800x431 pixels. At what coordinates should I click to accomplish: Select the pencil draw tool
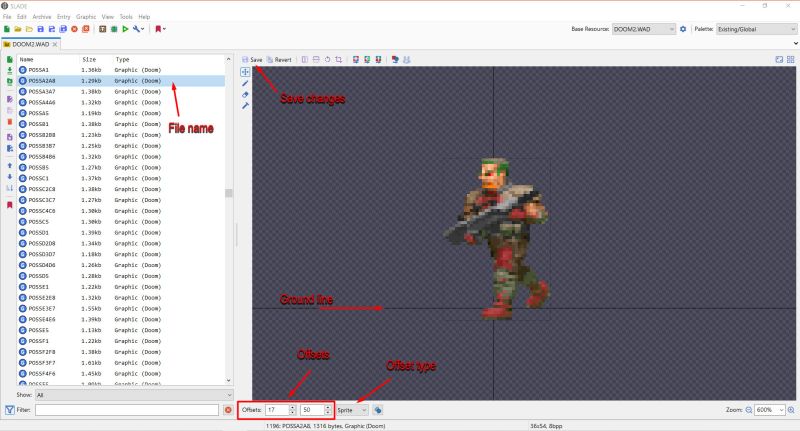click(245, 83)
